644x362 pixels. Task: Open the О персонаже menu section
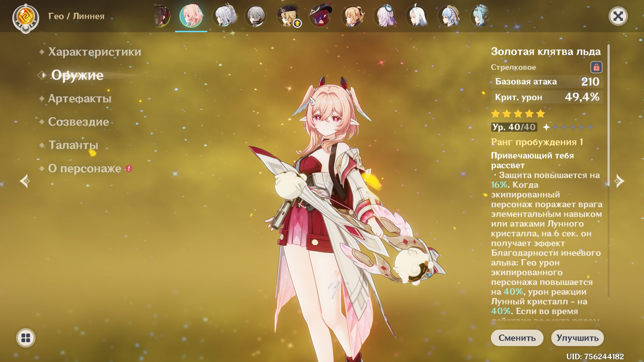tap(85, 169)
